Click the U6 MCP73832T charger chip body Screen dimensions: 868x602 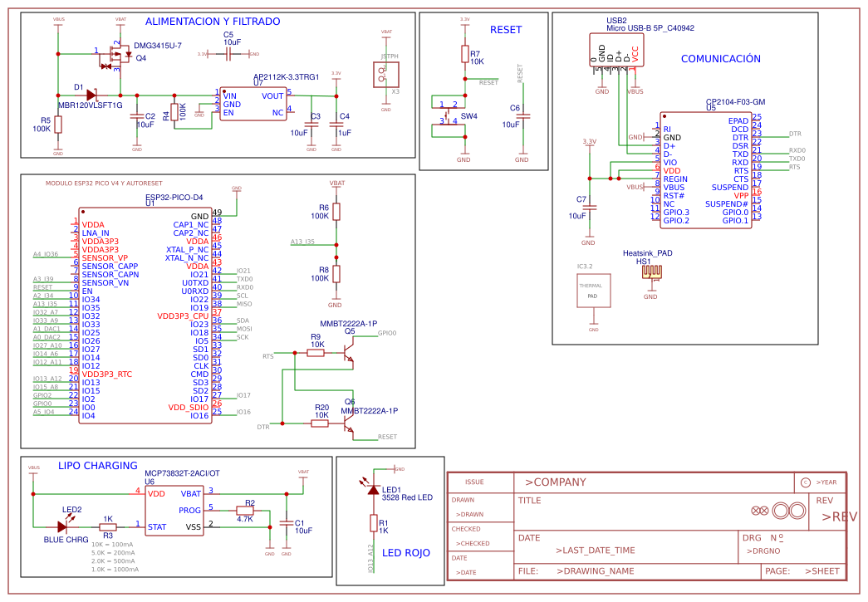pyautogui.click(x=174, y=511)
